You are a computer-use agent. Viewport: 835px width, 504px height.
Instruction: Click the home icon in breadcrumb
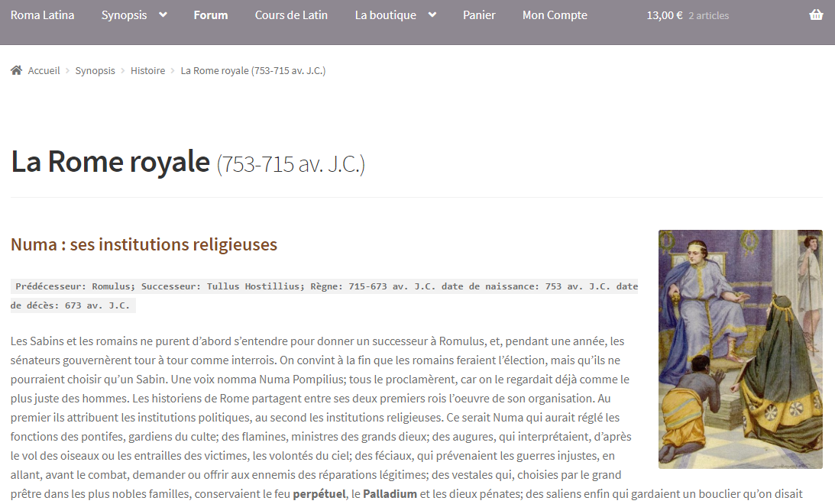coord(16,70)
